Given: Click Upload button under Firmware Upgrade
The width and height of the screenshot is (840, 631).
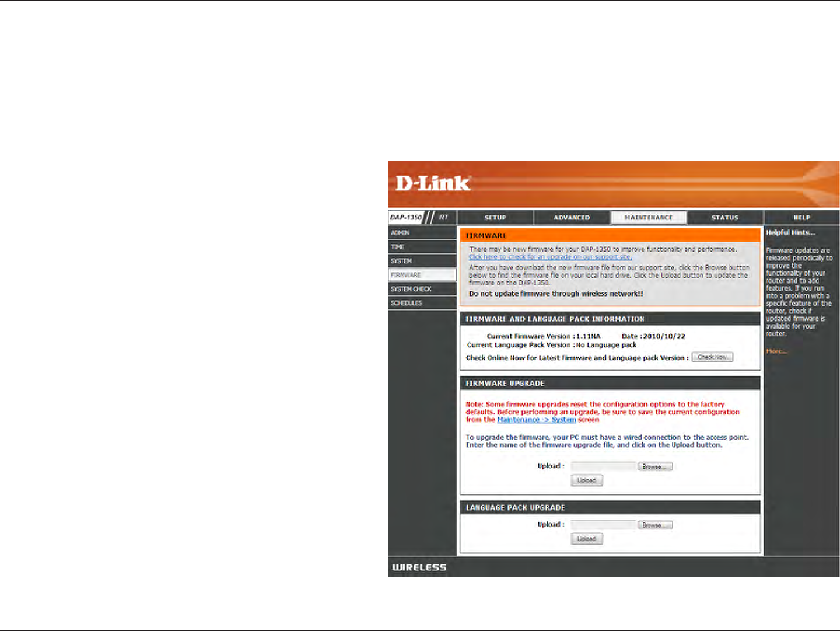Looking at the screenshot, I should click(x=587, y=480).
